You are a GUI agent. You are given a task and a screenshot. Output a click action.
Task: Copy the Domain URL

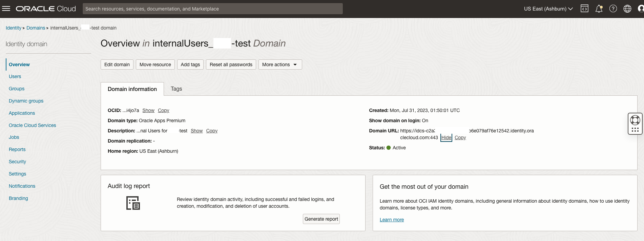[x=460, y=137]
